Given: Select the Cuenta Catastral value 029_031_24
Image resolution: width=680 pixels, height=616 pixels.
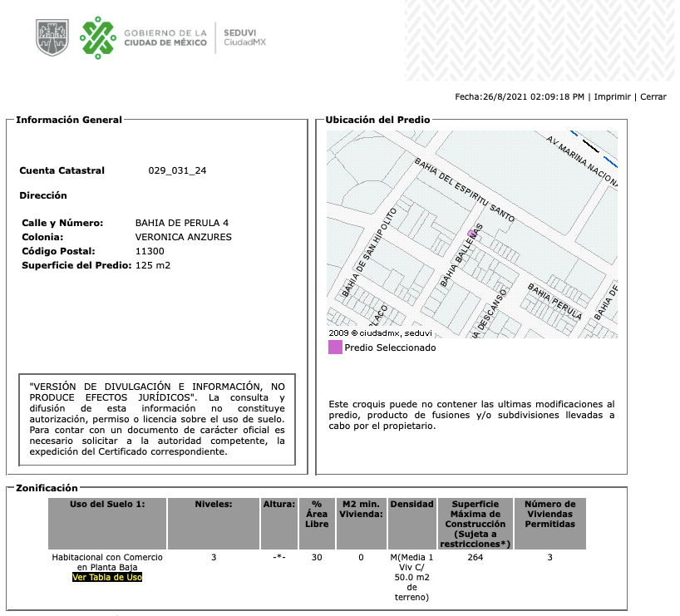Looking at the screenshot, I should [177, 170].
